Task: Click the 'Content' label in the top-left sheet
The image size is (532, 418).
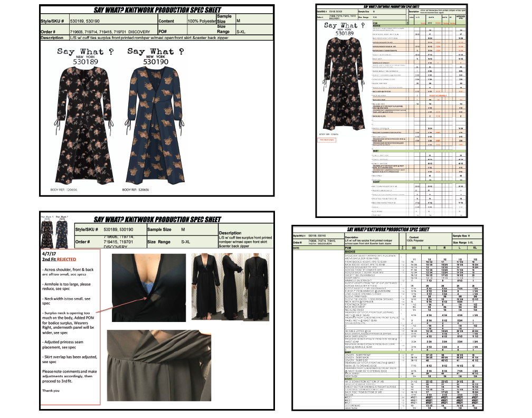Action: pyautogui.click(x=166, y=21)
